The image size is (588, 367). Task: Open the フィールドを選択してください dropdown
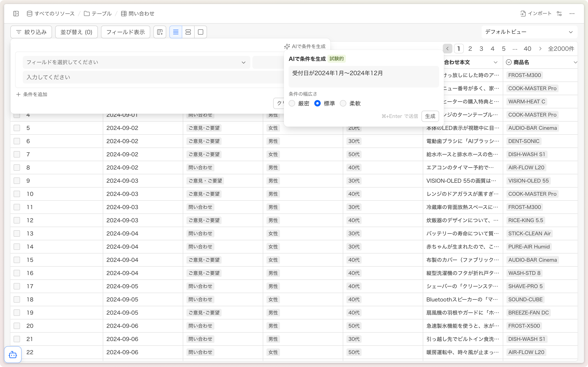coord(136,62)
